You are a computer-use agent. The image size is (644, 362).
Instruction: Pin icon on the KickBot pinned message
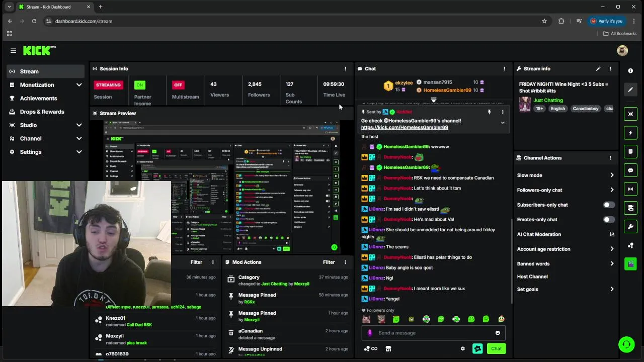coord(489,112)
